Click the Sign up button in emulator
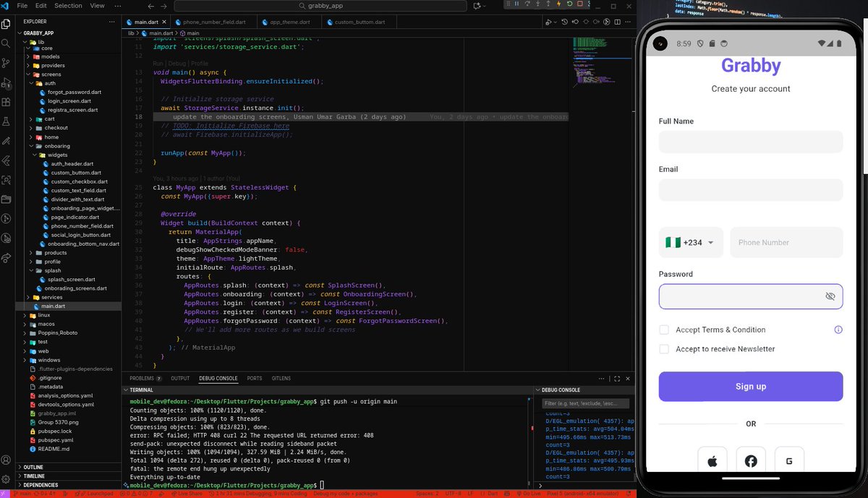The height and width of the screenshot is (498, 868). (751, 387)
